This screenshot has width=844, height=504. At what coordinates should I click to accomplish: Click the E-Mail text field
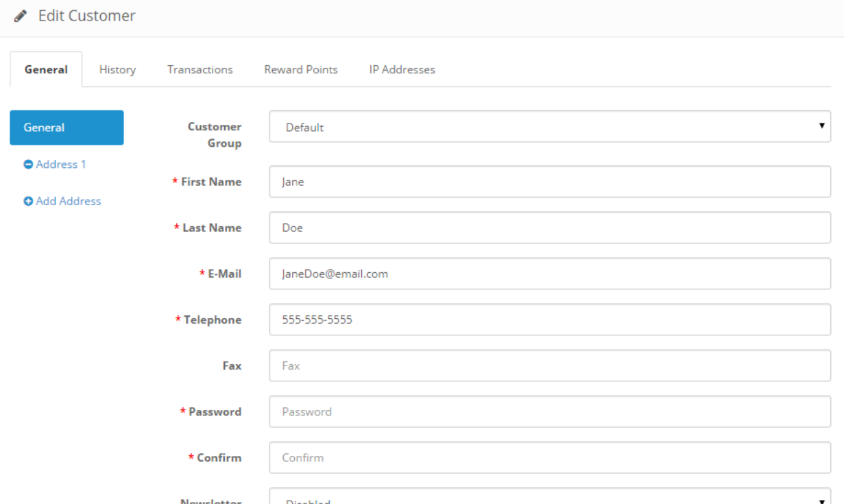tap(549, 274)
